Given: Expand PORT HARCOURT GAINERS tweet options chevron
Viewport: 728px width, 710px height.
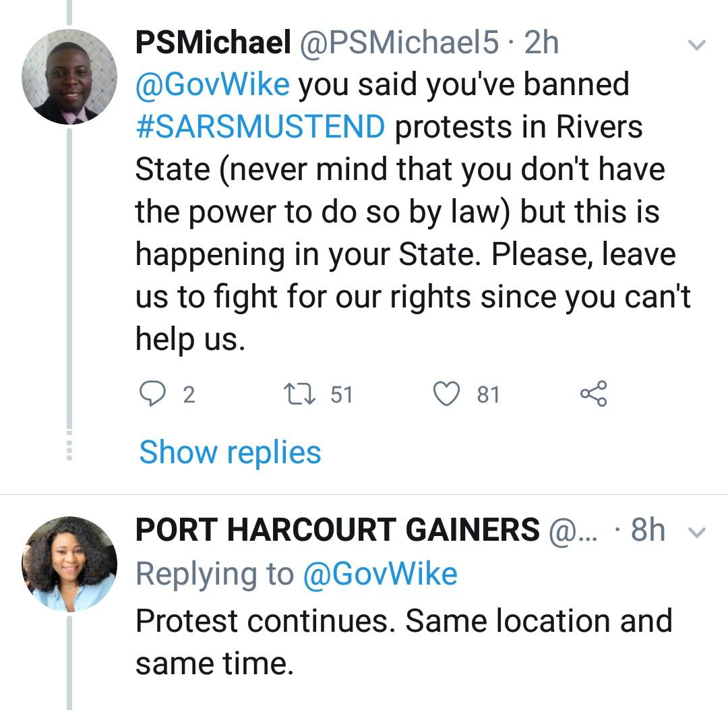Looking at the screenshot, I should point(696,533).
